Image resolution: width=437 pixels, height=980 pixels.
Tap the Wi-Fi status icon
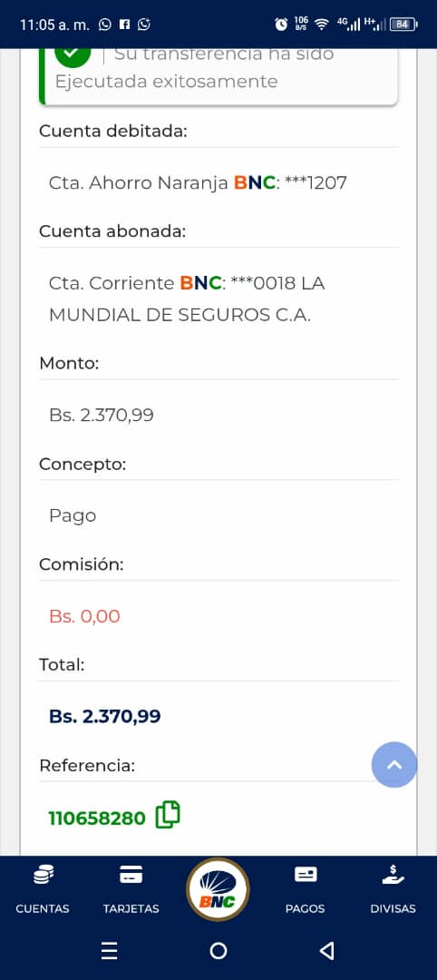[x=322, y=24]
